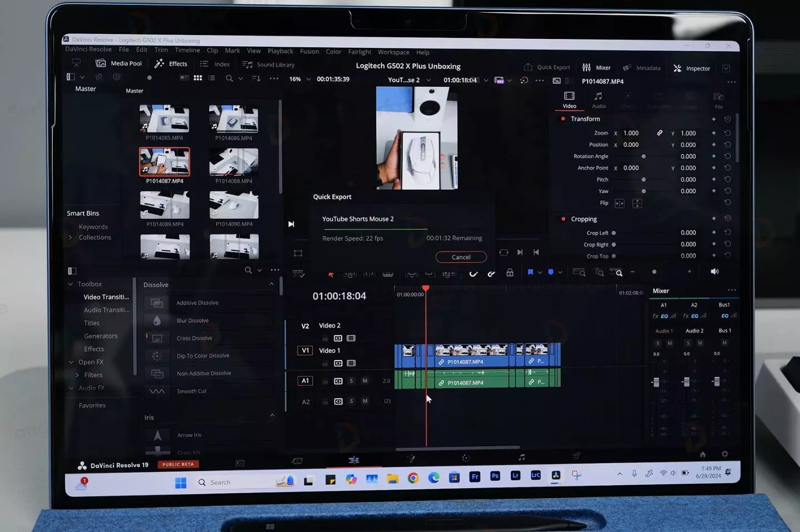Mute Audio 1 channel in the Mixer

(670, 343)
